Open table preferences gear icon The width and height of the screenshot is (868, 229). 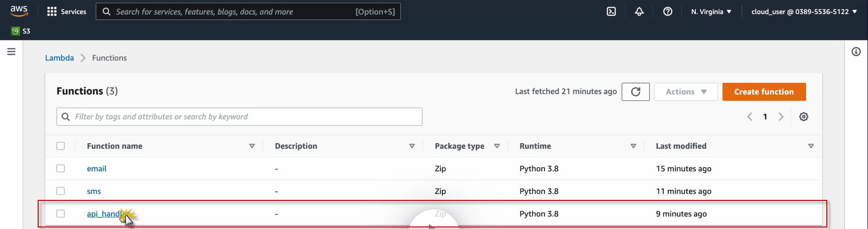point(803,117)
